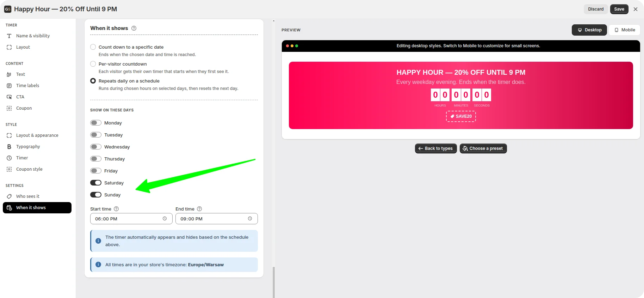Click the Save button

(619, 9)
